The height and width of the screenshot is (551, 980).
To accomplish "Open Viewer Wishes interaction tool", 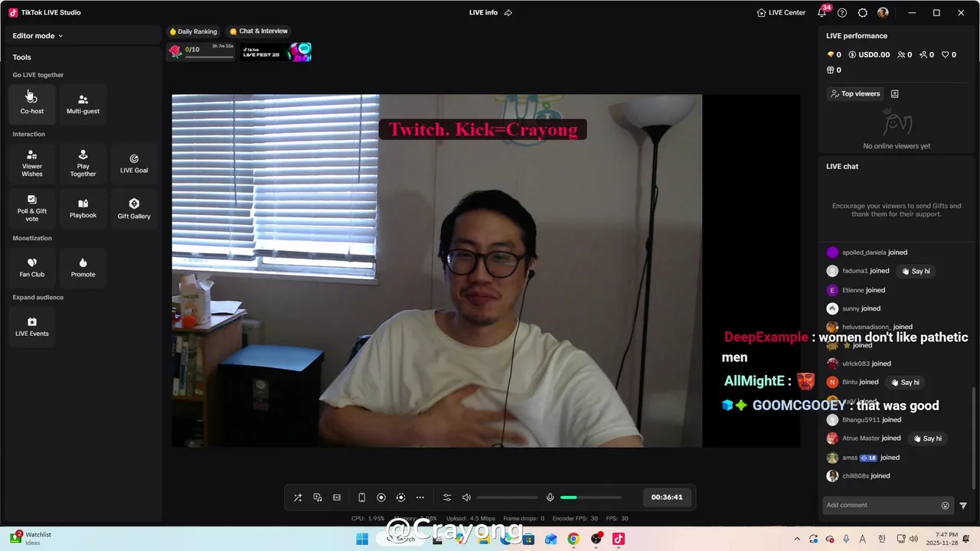I will (32, 164).
